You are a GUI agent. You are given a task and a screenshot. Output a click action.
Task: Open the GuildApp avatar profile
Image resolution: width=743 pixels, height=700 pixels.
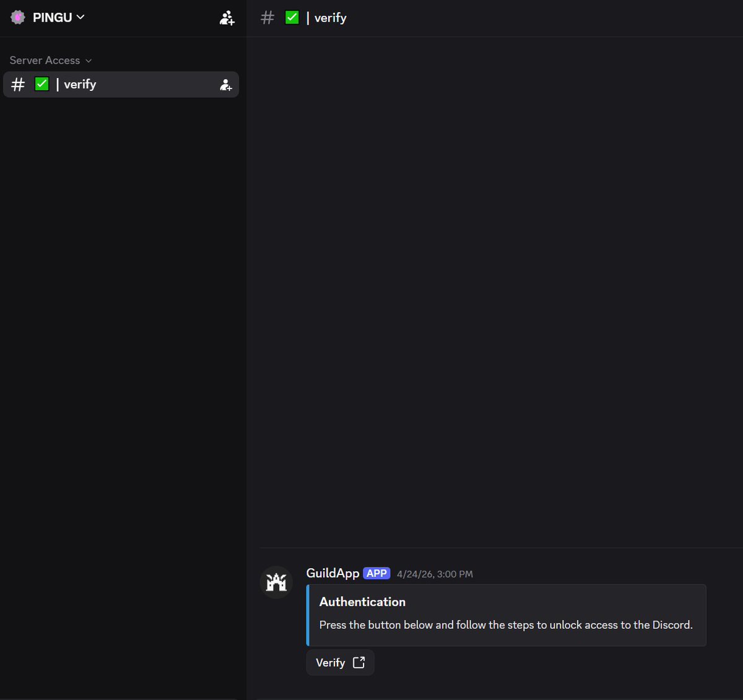pos(276,582)
